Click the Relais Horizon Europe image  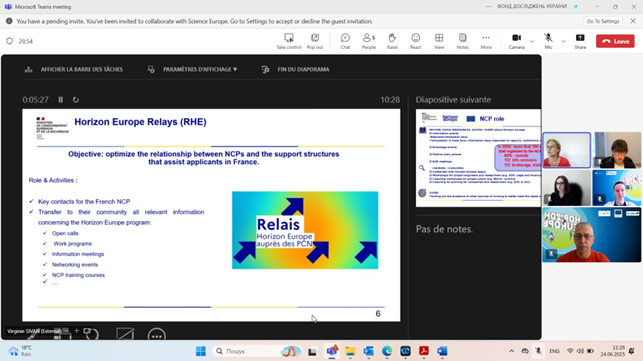[305, 230]
